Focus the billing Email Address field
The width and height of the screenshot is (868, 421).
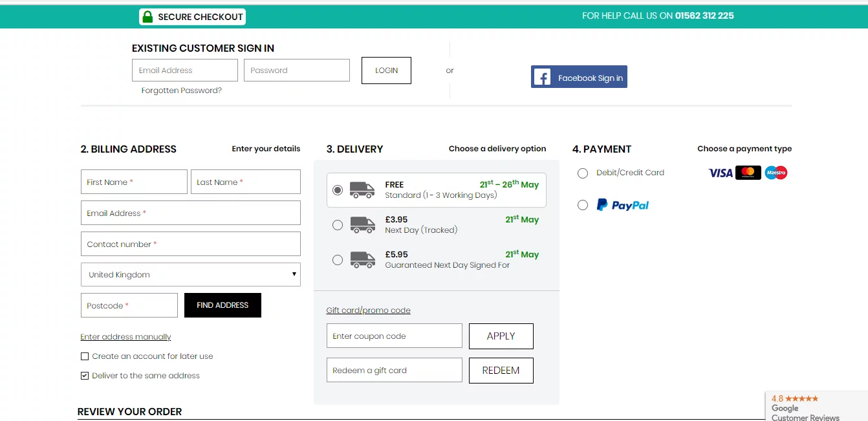click(191, 213)
